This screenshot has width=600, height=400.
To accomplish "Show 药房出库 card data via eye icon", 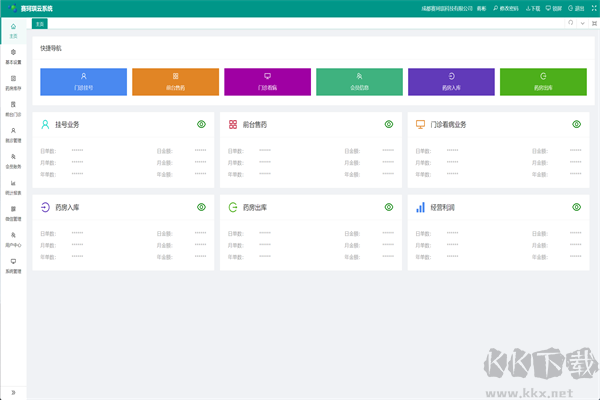I will (x=389, y=207).
